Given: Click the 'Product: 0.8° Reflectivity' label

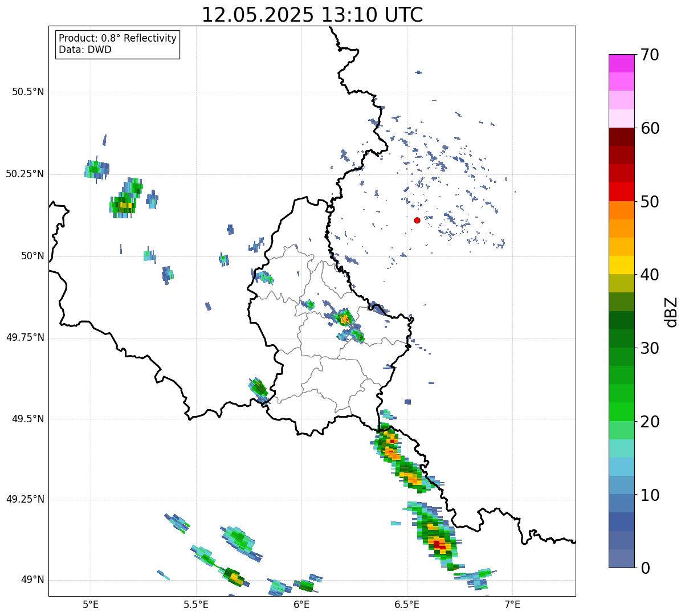Looking at the screenshot, I should [118, 38].
